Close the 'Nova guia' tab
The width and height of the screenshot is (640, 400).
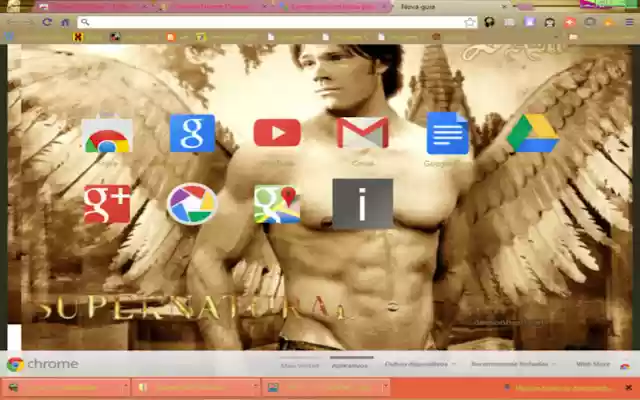click(504, 7)
